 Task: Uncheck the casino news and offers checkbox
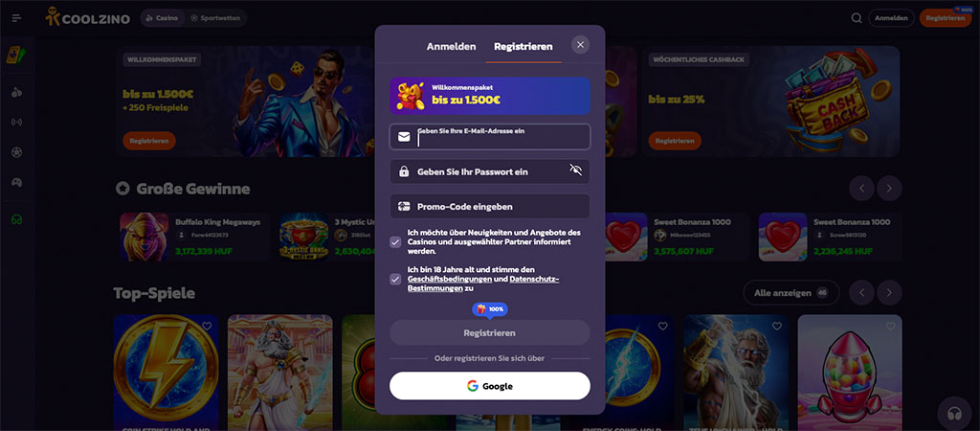click(395, 242)
